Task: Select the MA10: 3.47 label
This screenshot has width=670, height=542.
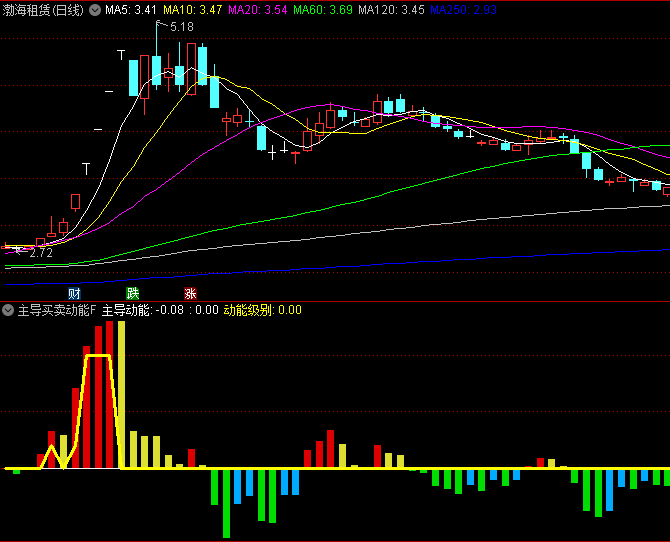Action: coord(193,10)
